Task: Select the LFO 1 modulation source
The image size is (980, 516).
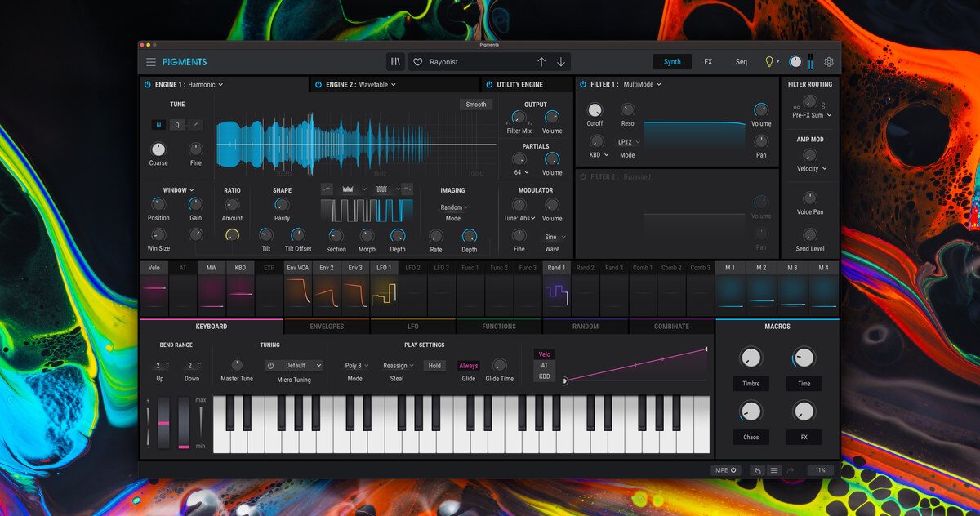Action: (384, 290)
